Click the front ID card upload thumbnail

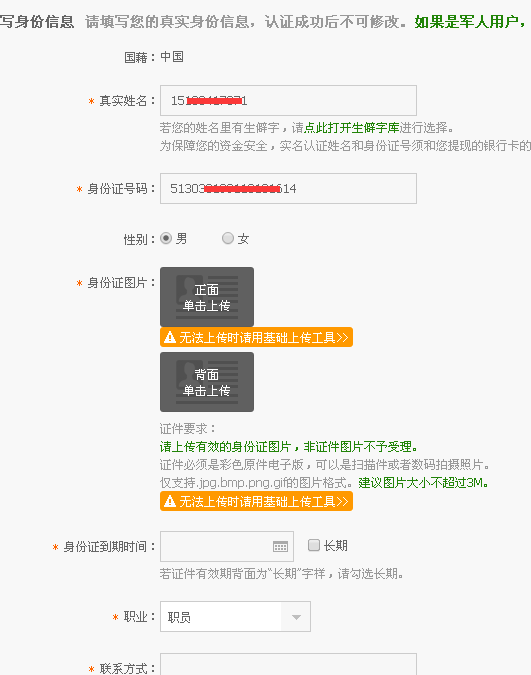click(x=207, y=297)
